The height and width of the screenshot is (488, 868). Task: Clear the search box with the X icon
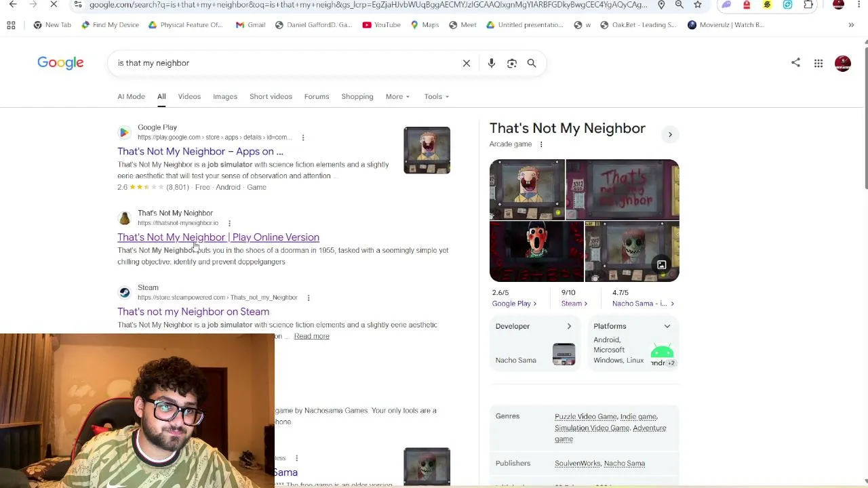tap(467, 63)
